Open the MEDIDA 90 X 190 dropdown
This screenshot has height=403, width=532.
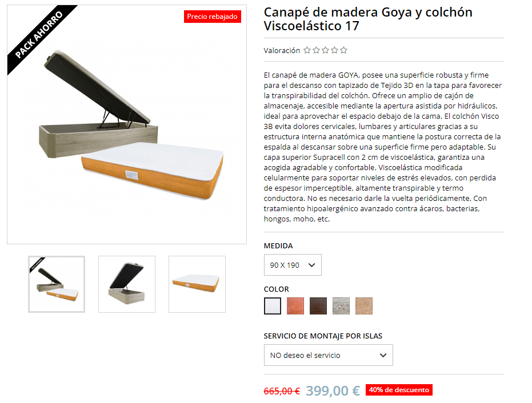tap(293, 265)
